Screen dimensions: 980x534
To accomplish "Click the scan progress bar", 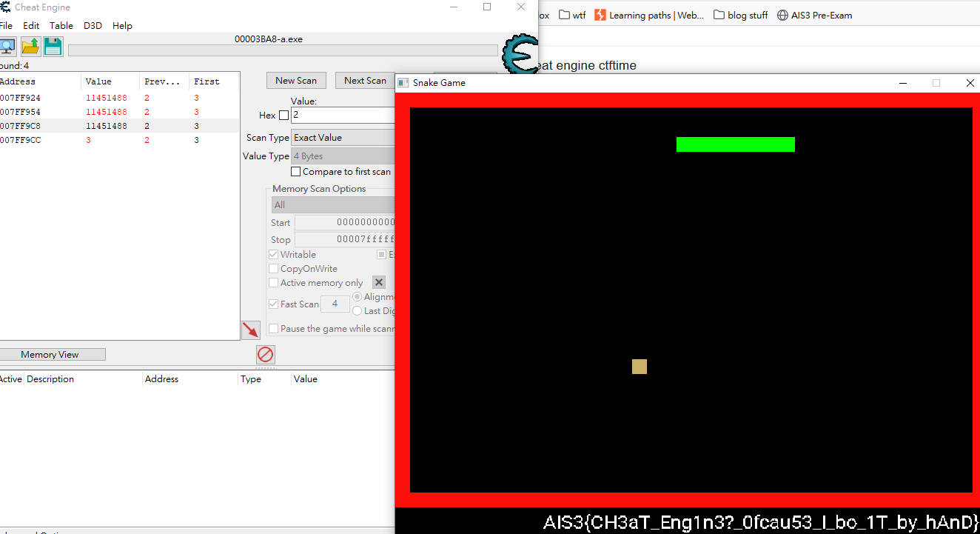I will pyautogui.click(x=283, y=50).
